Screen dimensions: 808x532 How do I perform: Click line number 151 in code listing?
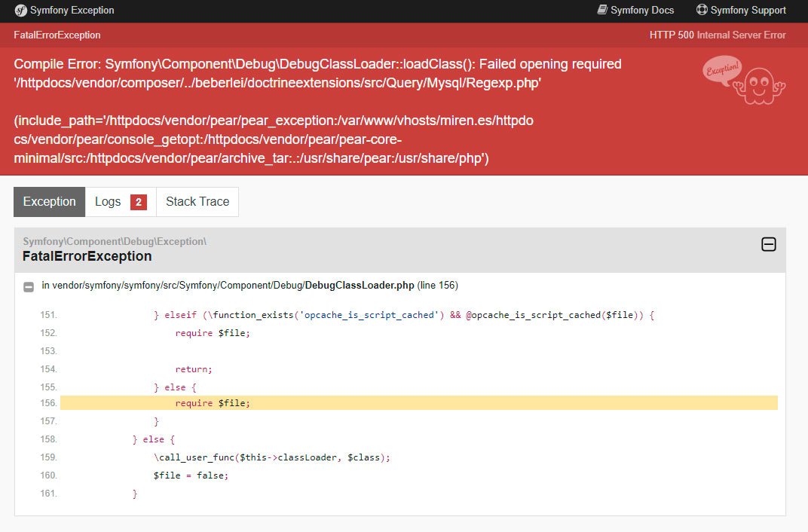[48, 315]
